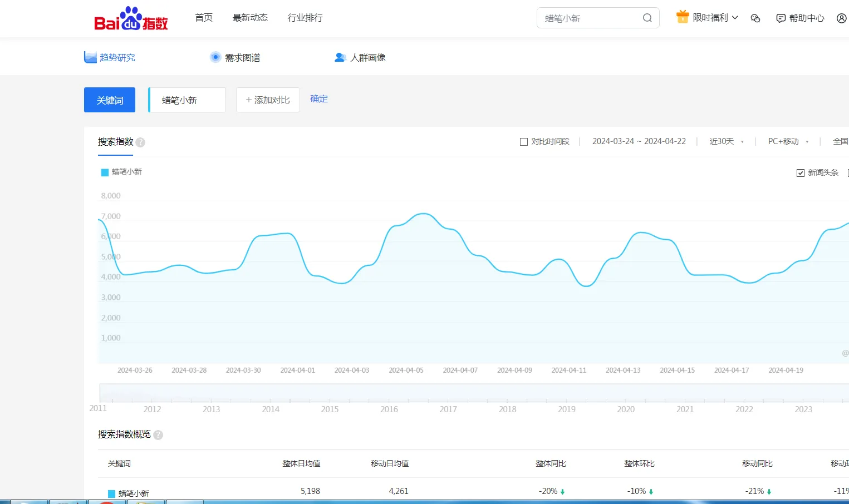Click the 2024-04-05 x-axis date label

click(x=406, y=370)
